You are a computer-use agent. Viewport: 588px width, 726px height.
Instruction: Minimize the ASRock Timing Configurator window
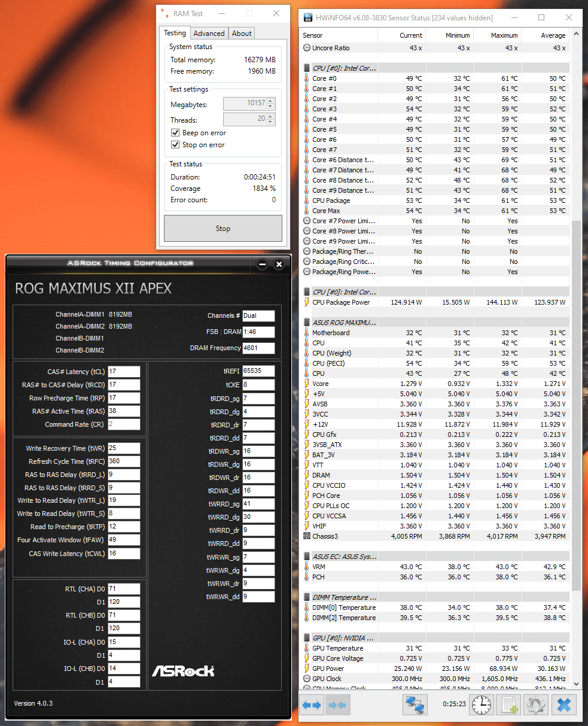263,264
